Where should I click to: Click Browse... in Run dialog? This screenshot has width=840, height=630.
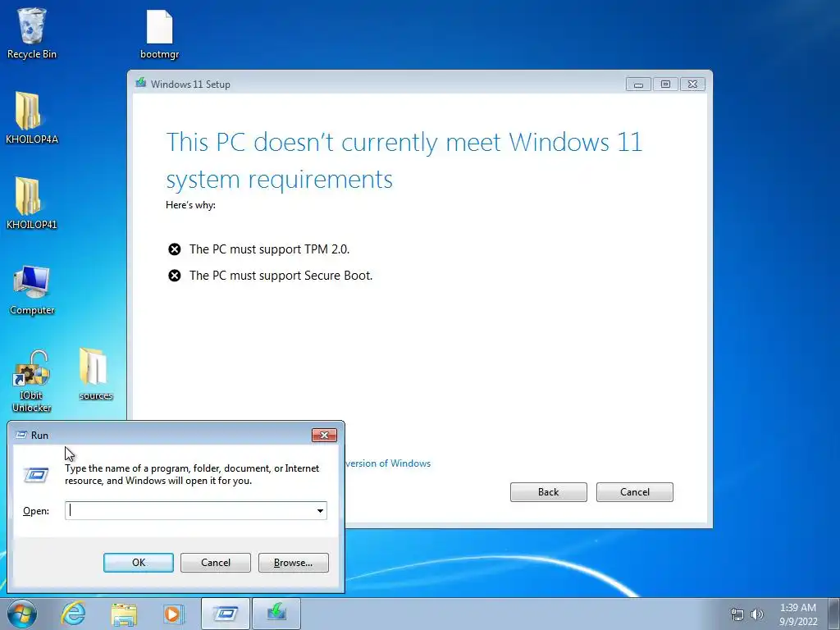point(293,563)
